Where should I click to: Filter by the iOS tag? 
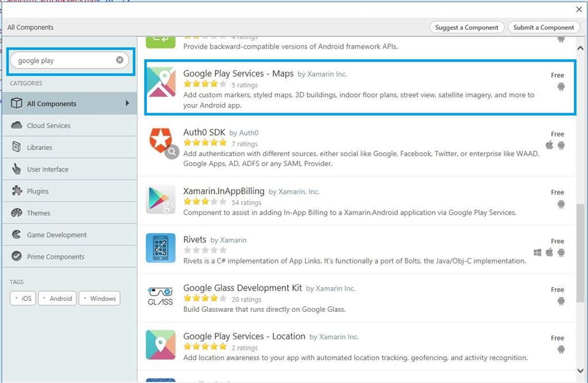pos(23,298)
